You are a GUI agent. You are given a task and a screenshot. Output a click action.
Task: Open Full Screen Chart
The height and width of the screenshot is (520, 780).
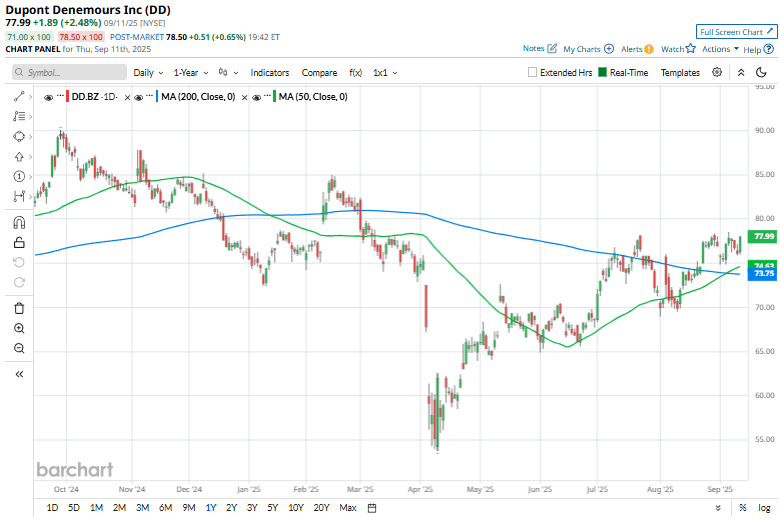[736, 32]
